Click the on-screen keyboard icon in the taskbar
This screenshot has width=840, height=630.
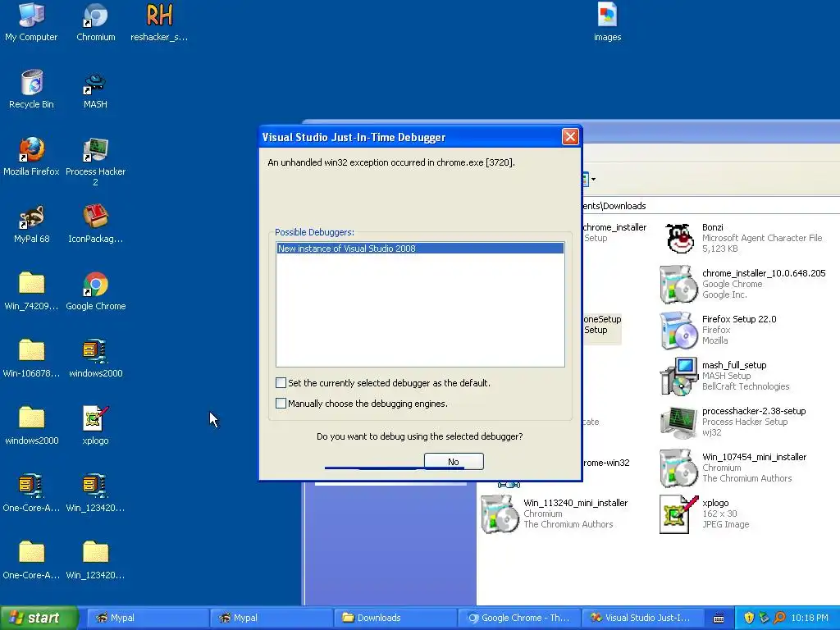(x=719, y=619)
